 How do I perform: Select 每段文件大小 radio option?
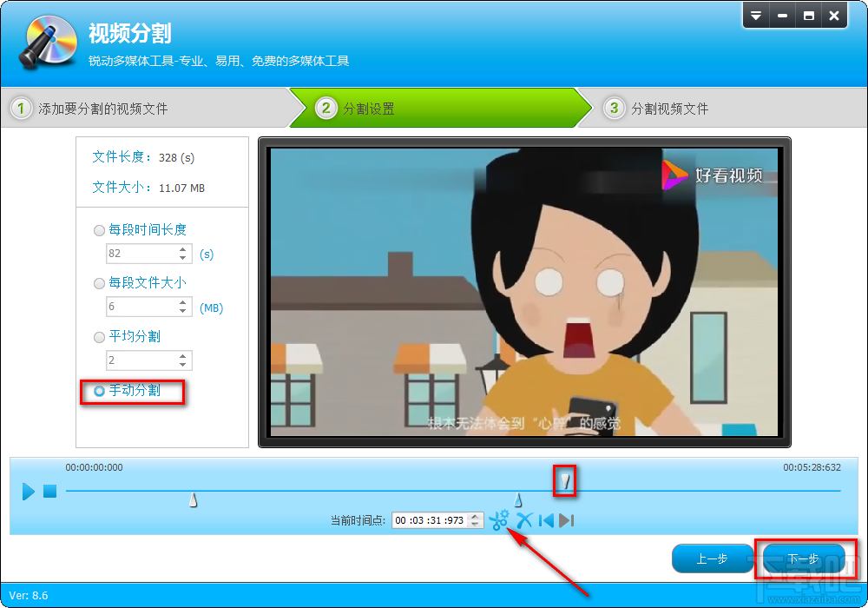coord(99,283)
